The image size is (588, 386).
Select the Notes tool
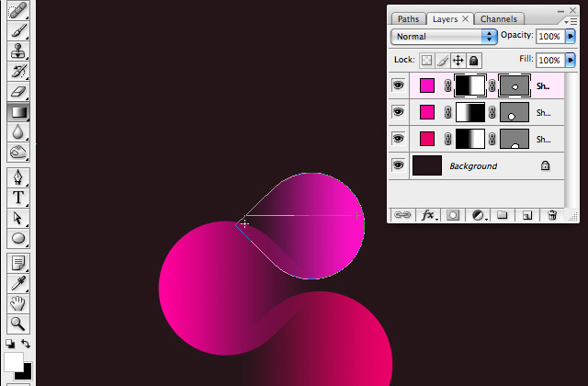pyautogui.click(x=18, y=263)
